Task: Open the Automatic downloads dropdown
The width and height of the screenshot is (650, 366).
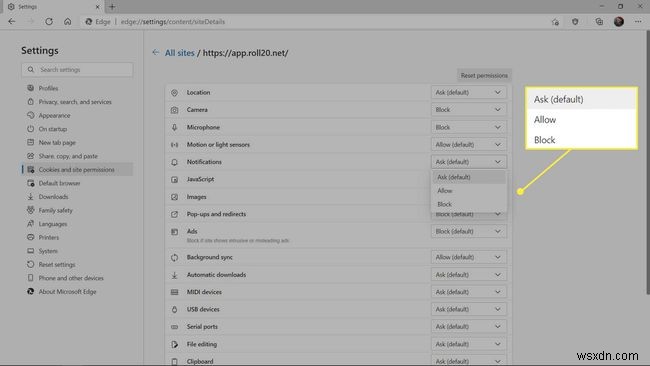Action: [468, 275]
